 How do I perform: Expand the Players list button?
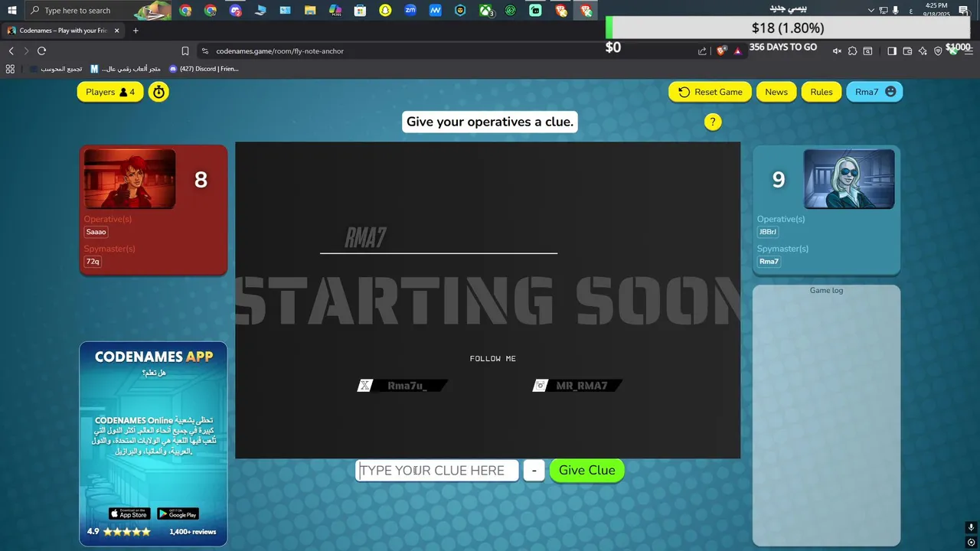click(x=110, y=92)
